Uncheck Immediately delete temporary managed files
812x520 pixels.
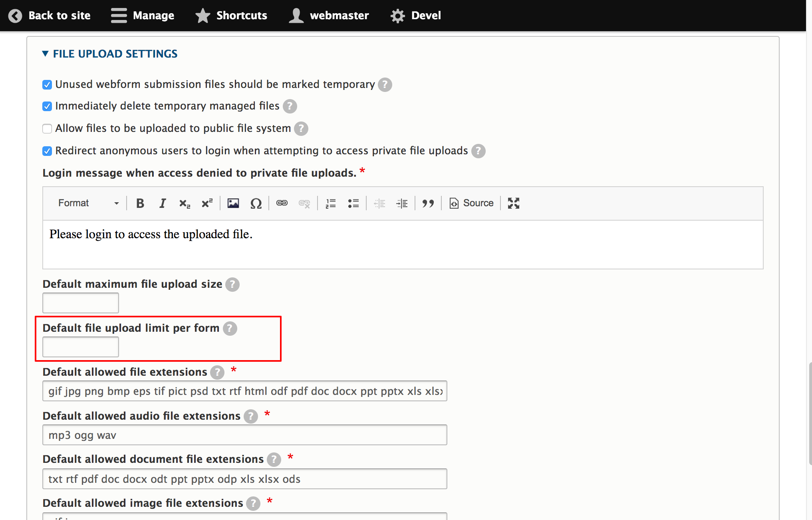point(47,106)
